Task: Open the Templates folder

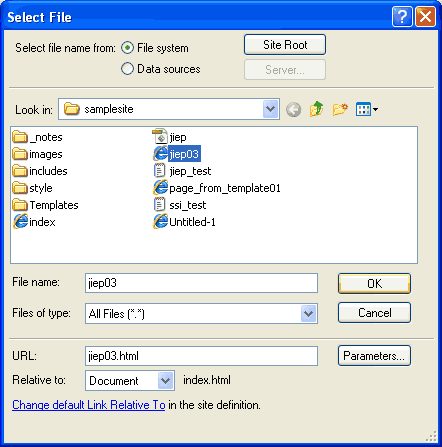Action: [x=46, y=205]
